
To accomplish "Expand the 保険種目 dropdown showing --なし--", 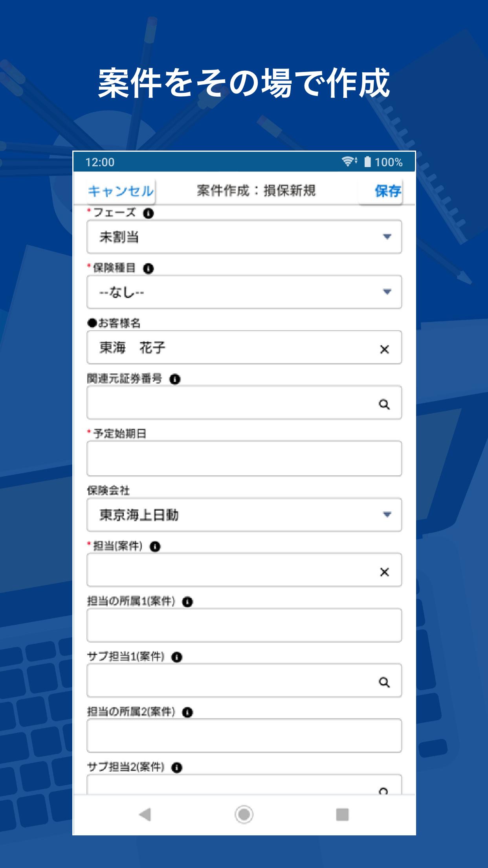I will pyautogui.click(x=244, y=292).
